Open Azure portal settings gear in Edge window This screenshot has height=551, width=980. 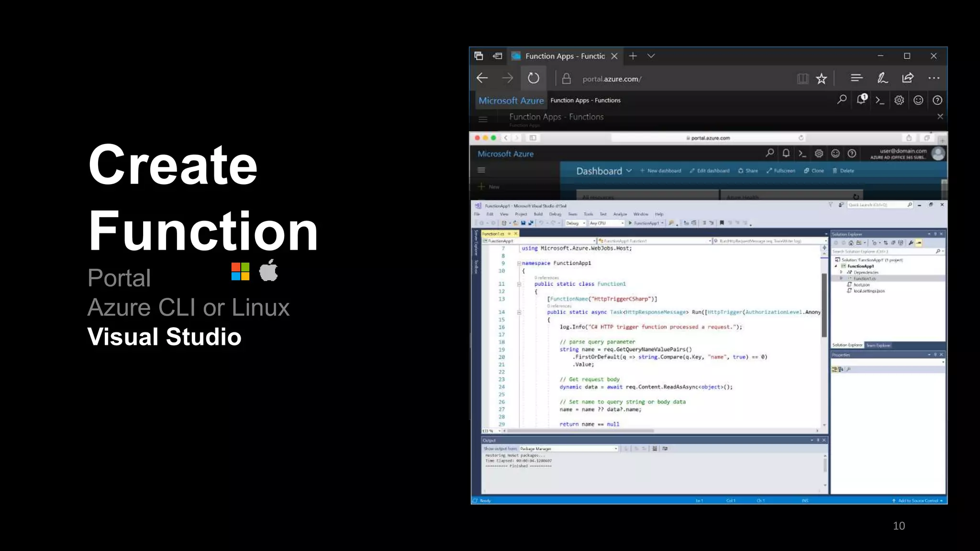click(899, 100)
